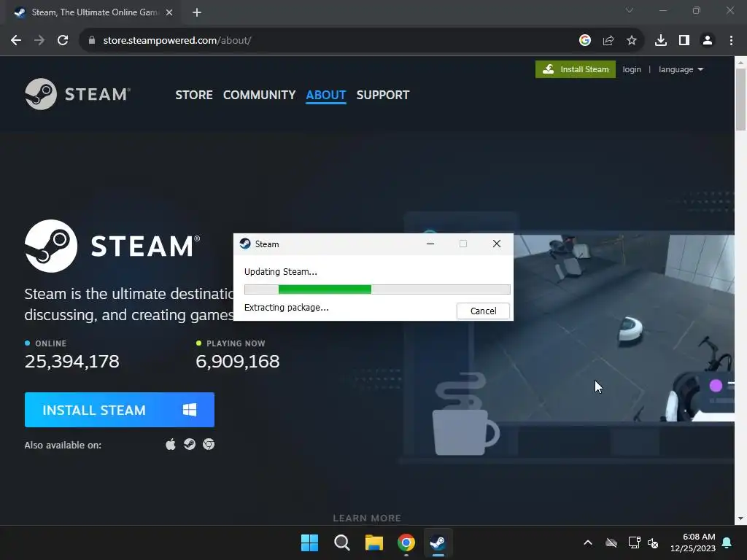Click the muted volume tray icon
The height and width of the screenshot is (560, 747).
(653, 542)
